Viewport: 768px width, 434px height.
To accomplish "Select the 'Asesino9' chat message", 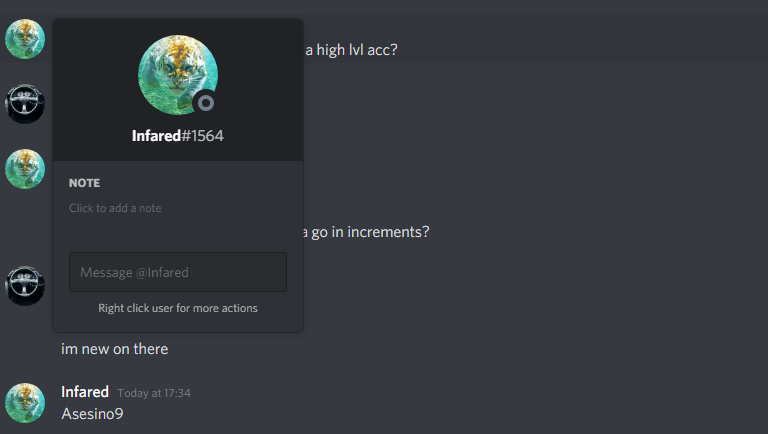I will point(92,414).
